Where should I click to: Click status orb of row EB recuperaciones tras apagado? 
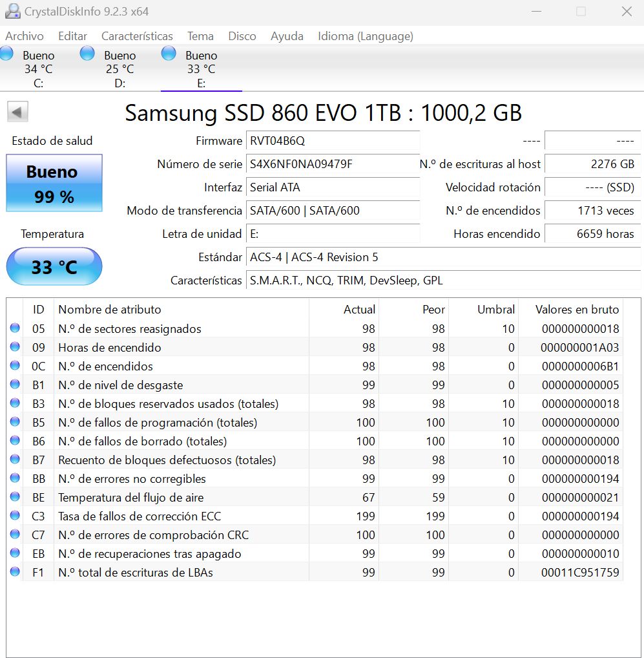pyautogui.click(x=15, y=553)
